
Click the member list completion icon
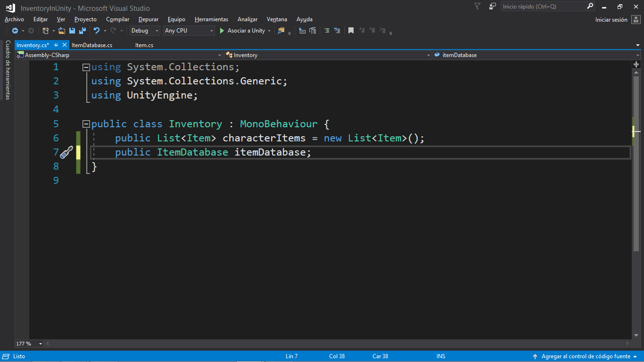tap(302, 31)
